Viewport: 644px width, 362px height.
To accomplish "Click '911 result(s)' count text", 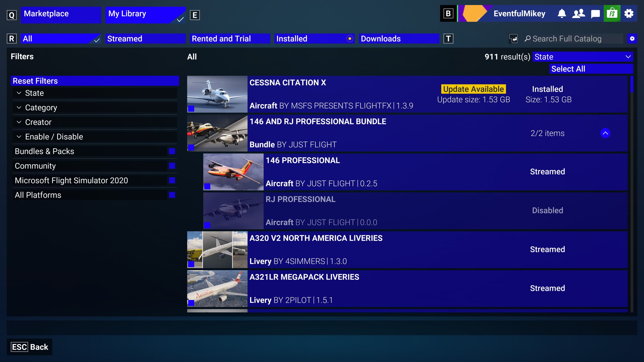I will [507, 57].
